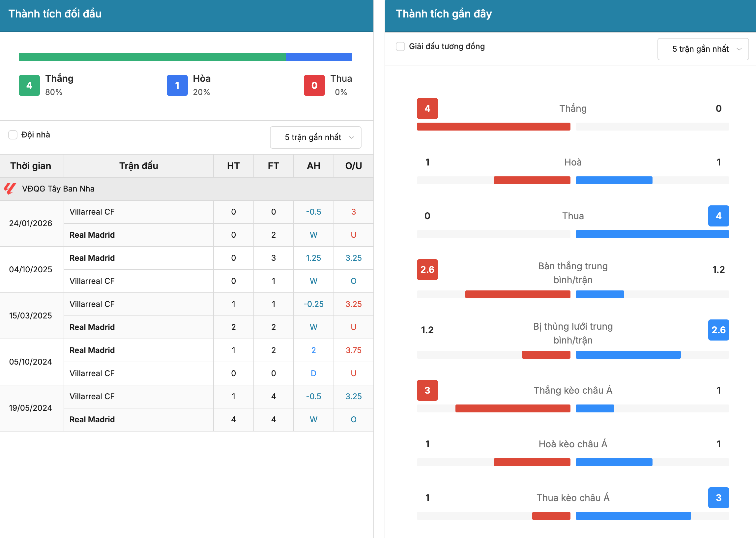Expand the chevron in recent form match selector
Screen dimensions: 756x538
pyautogui.click(x=739, y=49)
